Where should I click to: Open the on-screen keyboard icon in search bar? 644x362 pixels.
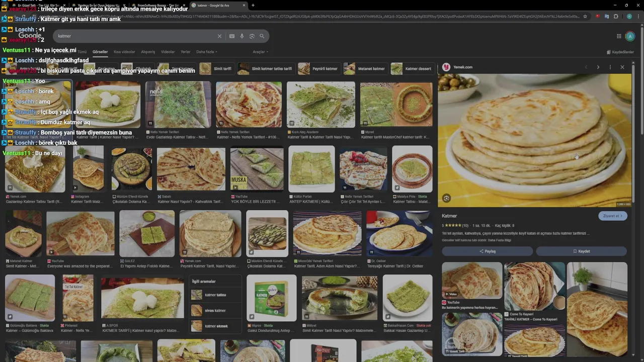232,36
